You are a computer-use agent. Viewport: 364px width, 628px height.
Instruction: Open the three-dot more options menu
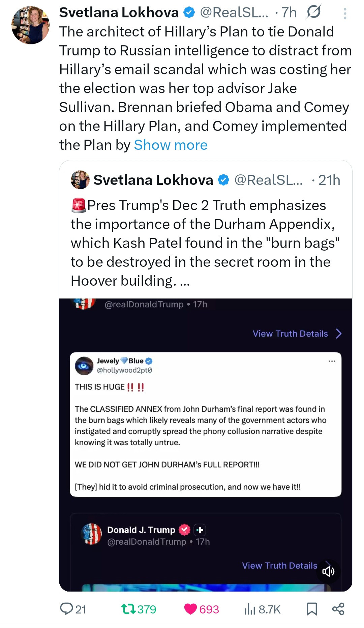(x=345, y=13)
